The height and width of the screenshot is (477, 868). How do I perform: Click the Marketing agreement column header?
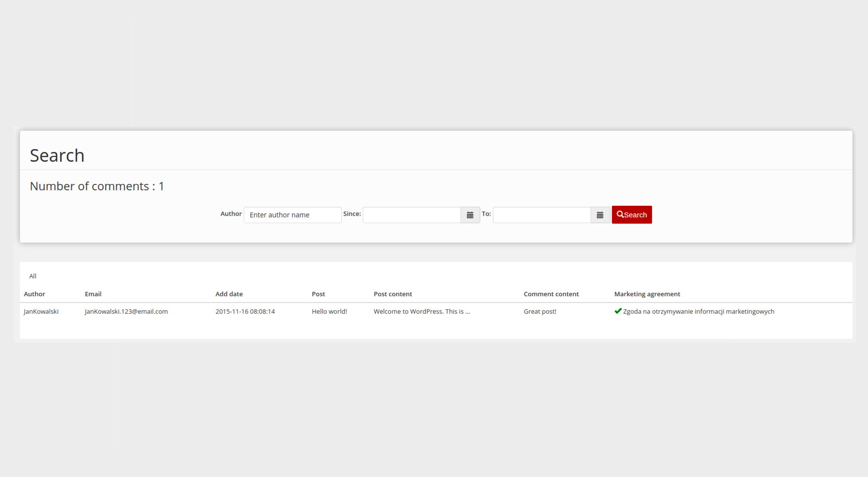pyautogui.click(x=647, y=294)
